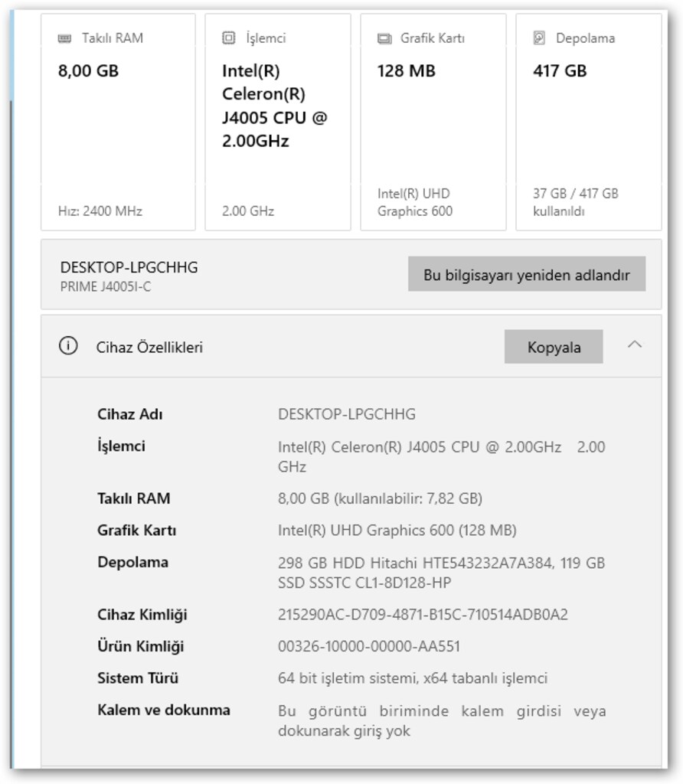The image size is (683, 784).
Task: Click the Takılı RAM row label in details
Action: 133,498
